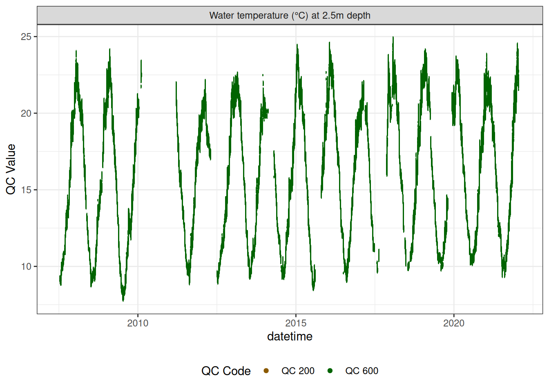
Task: Click the brown QC 200 legend dot
Action: click(x=266, y=371)
